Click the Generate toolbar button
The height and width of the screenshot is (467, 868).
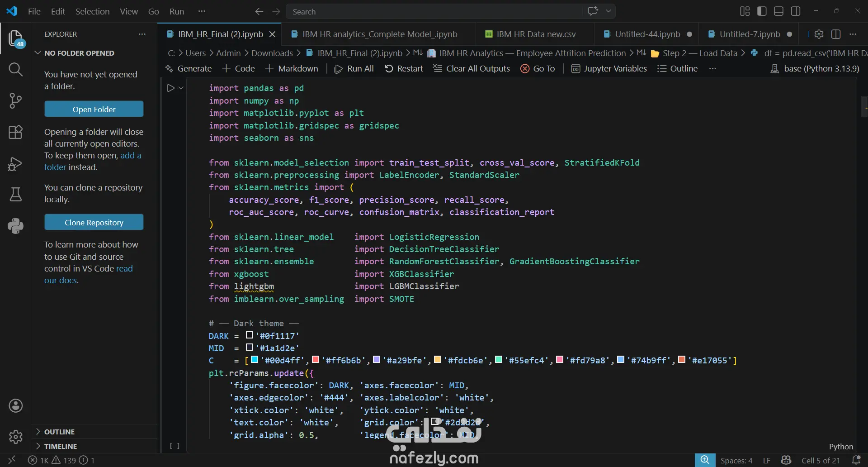pos(189,68)
